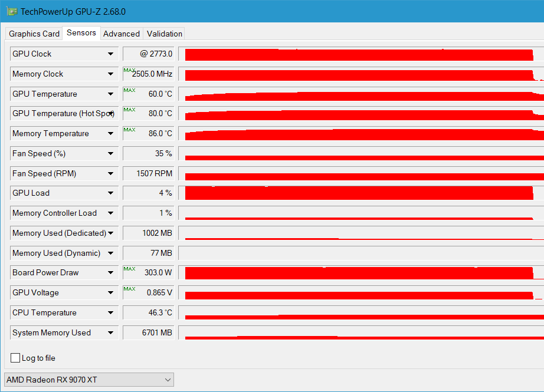
Task: Click the Board Power Draw history graph
Action: (x=361, y=273)
